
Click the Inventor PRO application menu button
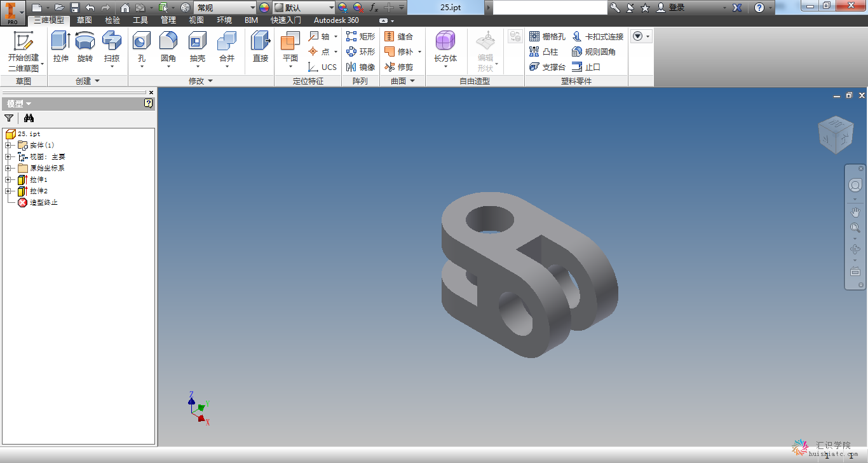click(x=13, y=13)
